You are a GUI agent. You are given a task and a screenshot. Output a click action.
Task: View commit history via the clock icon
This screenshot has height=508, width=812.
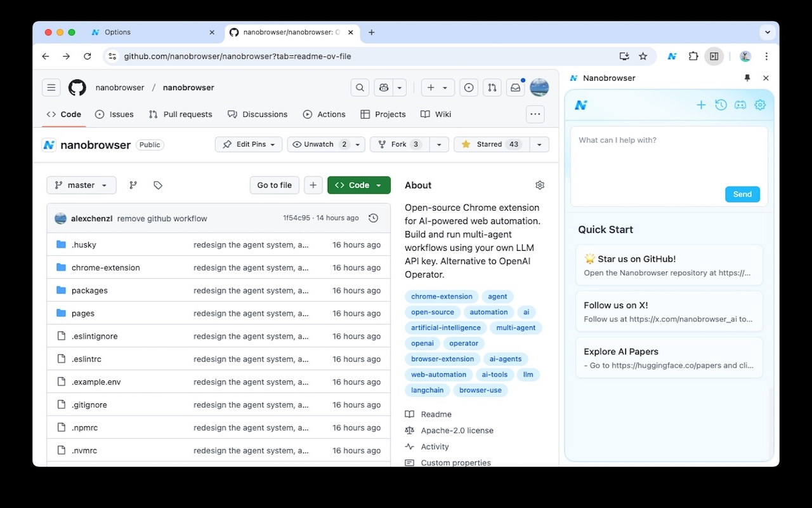[373, 218]
